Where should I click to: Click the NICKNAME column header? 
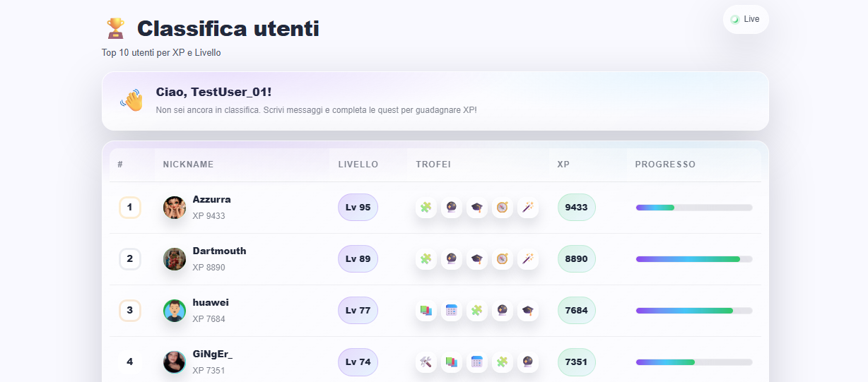pos(188,165)
